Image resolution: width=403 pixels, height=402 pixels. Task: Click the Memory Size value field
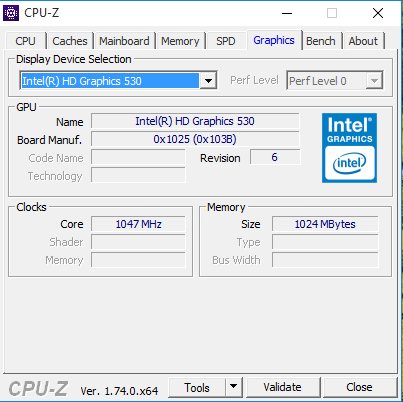click(x=325, y=224)
